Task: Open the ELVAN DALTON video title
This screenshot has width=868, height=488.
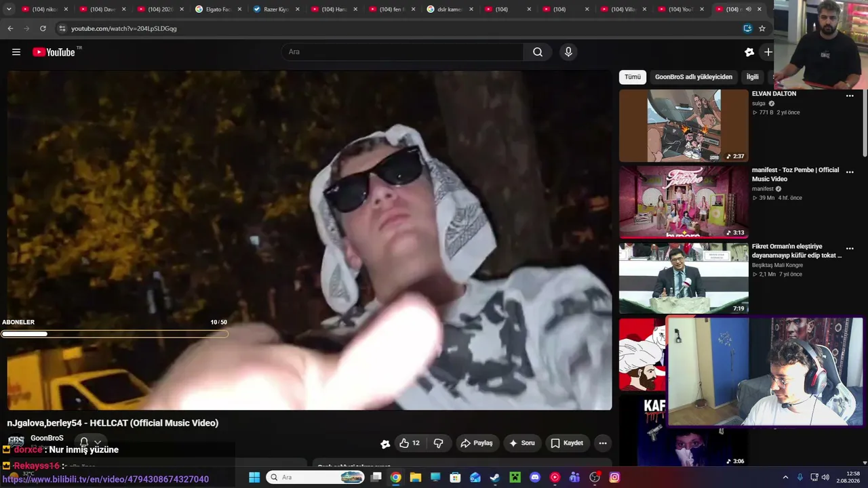Action: (774, 94)
